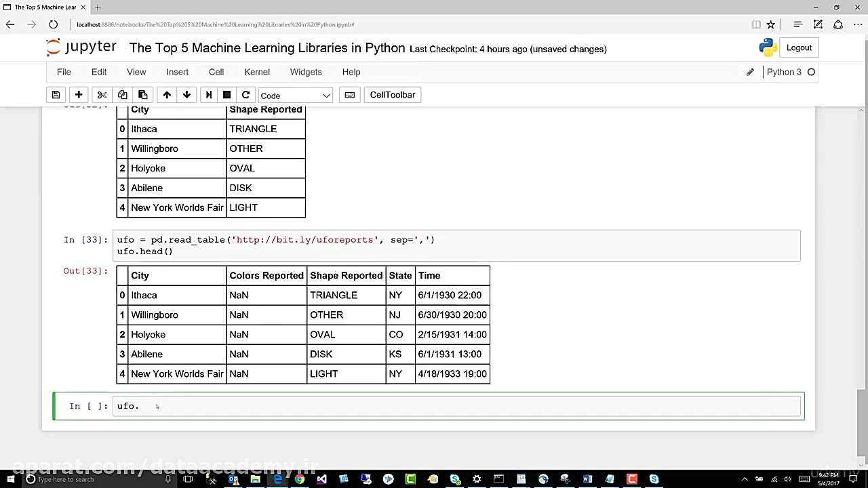
Task: Run the cell with the skip-forward icon
Action: point(209,95)
